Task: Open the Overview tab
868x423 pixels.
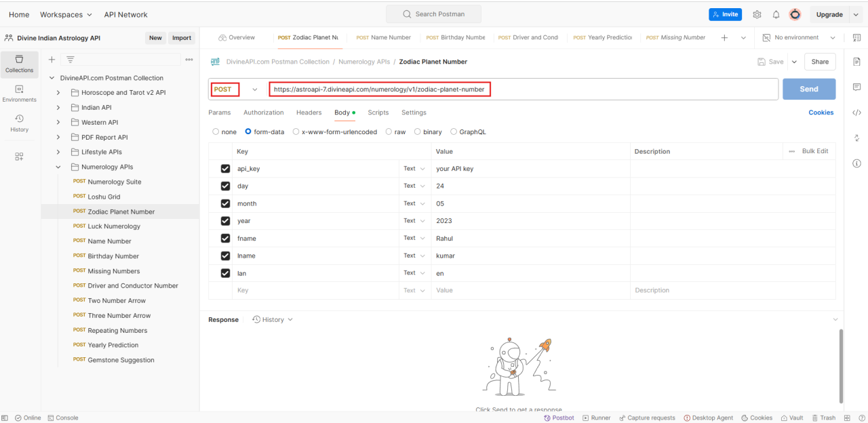Action: pos(237,38)
